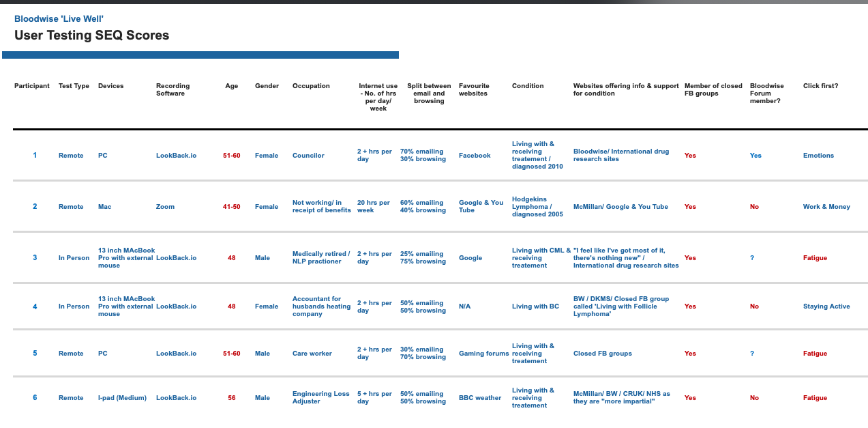Click the "Internet use" column header
Viewport: 868px width, 428px height.
tap(378, 97)
